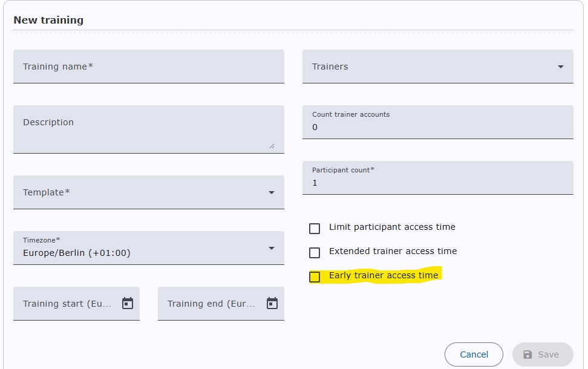
Task: Enable Limit participant access time checkbox
Action: click(315, 228)
